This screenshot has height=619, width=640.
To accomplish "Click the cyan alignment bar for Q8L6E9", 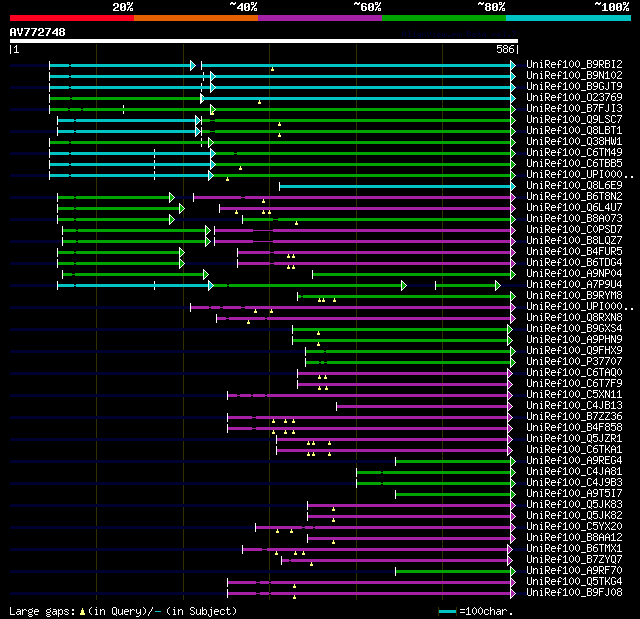I will tap(396, 186).
